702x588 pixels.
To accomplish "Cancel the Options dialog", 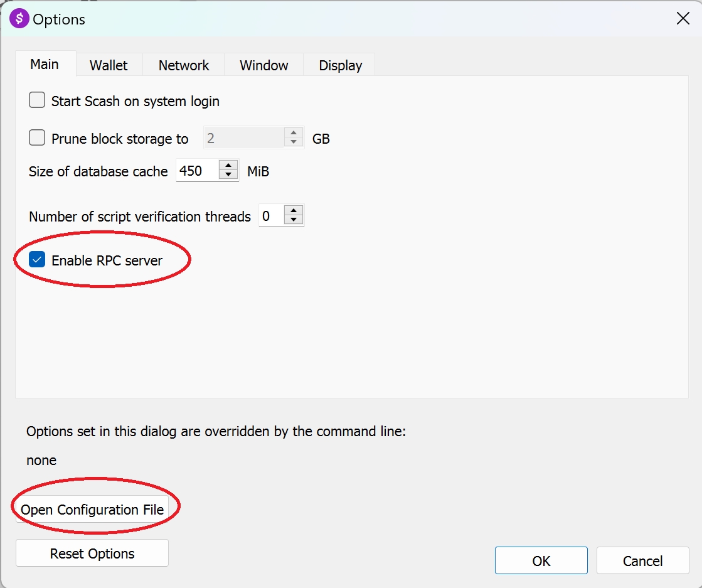I will [x=642, y=560].
